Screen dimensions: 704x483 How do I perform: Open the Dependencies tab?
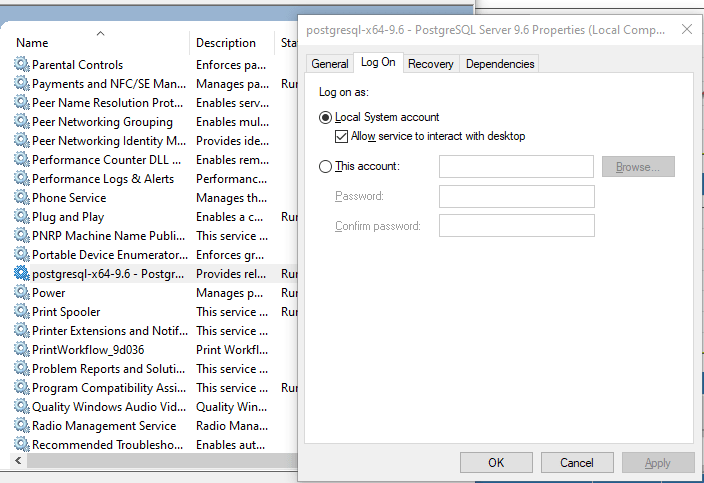[x=500, y=64]
